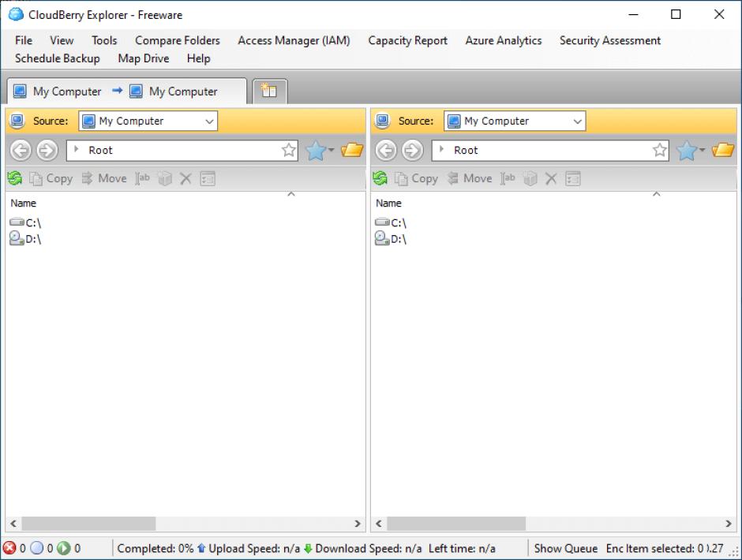The height and width of the screenshot is (560, 742).
Task: Click Copy in right pane toolbar
Action: 416,178
